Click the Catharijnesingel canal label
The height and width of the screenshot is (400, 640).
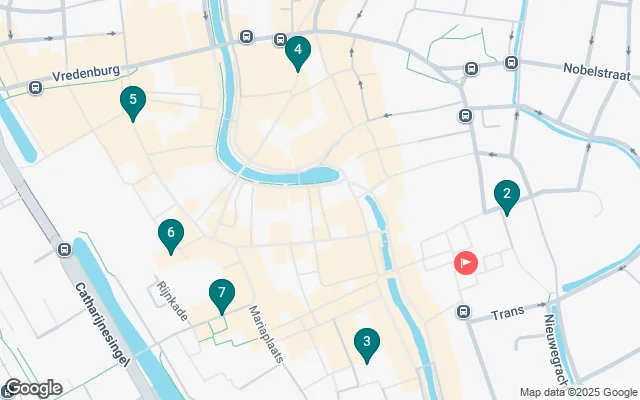[x=102, y=324]
